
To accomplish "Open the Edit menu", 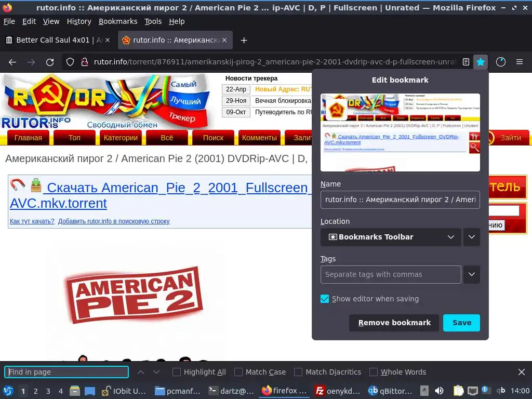I will click(x=29, y=21).
